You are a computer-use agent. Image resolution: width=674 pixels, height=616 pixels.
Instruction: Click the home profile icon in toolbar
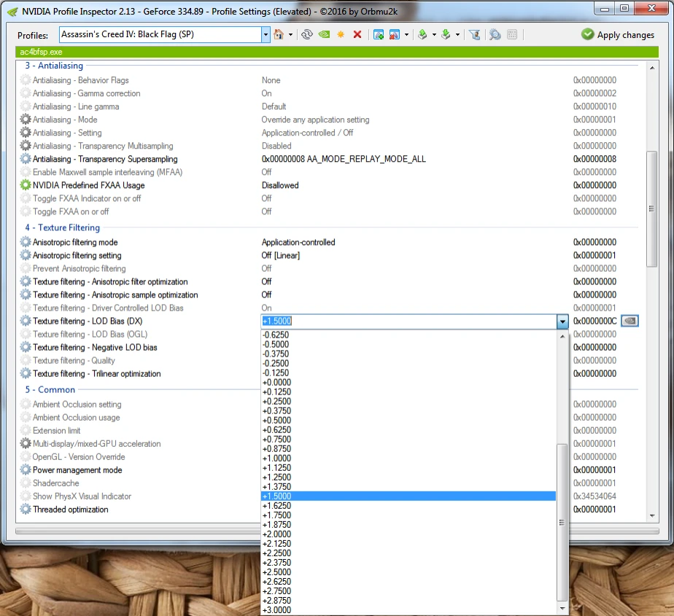click(x=278, y=34)
